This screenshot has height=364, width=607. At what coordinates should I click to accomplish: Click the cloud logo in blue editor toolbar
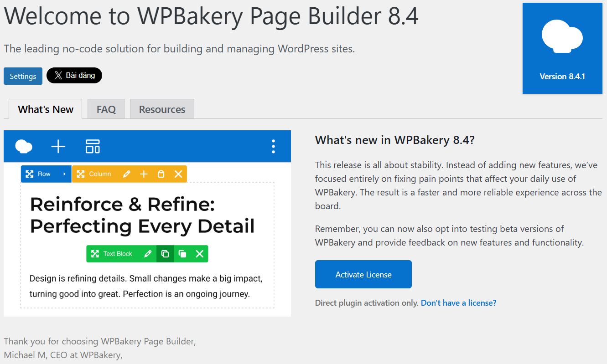pyautogui.click(x=24, y=147)
